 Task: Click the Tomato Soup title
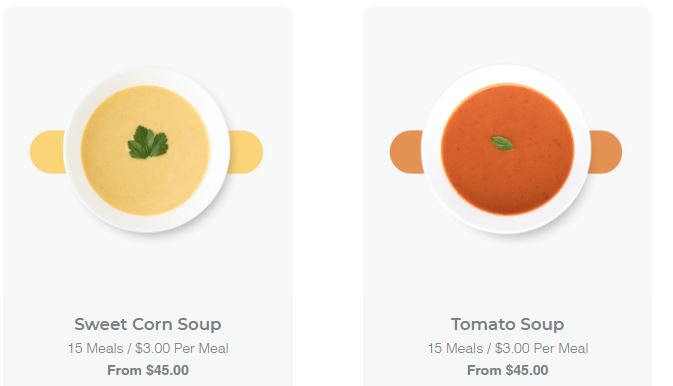(507, 324)
